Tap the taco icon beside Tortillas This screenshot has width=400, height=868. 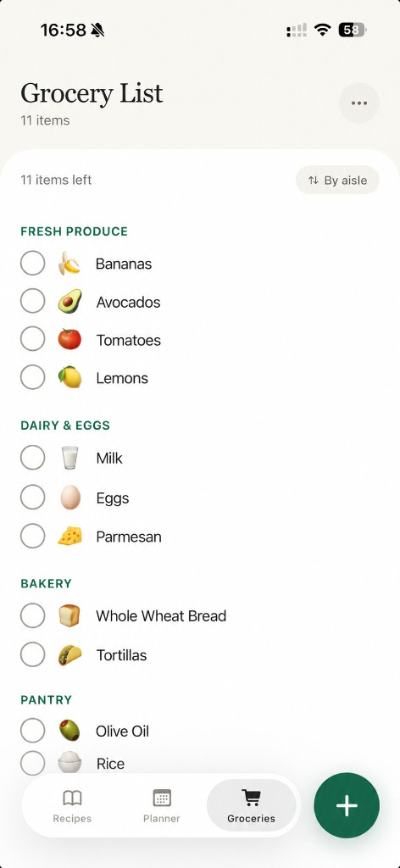tap(69, 655)
